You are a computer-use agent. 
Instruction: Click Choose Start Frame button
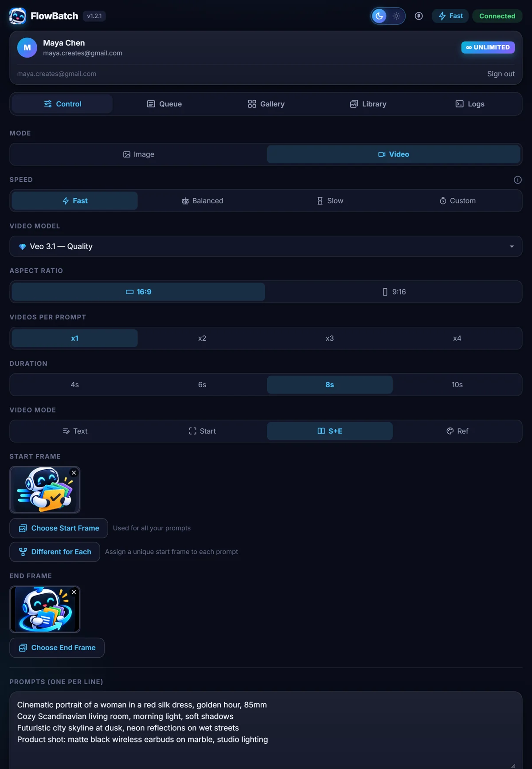(x=59, y=528)
